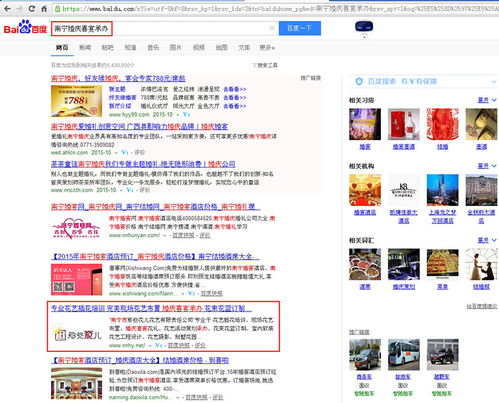499x403 pixels.
Task: Open the first promoted 南宁婚庆 result link
Action: point(118,78)
